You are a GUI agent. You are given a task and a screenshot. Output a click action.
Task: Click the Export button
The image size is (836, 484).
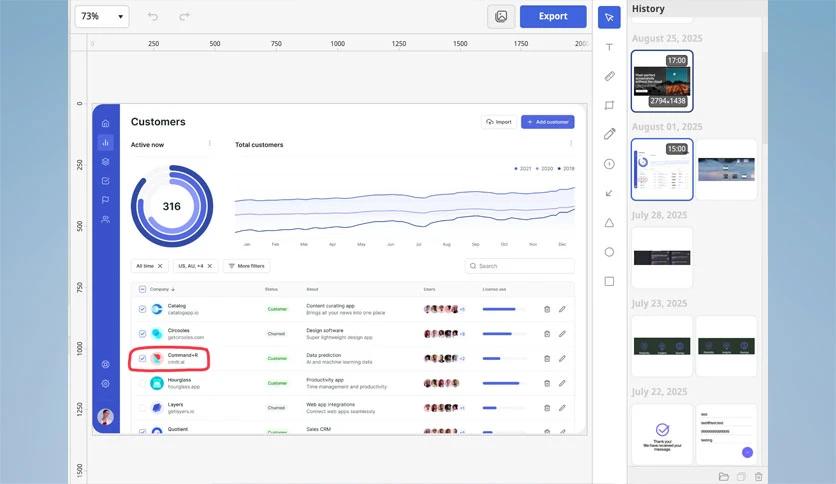553,17
